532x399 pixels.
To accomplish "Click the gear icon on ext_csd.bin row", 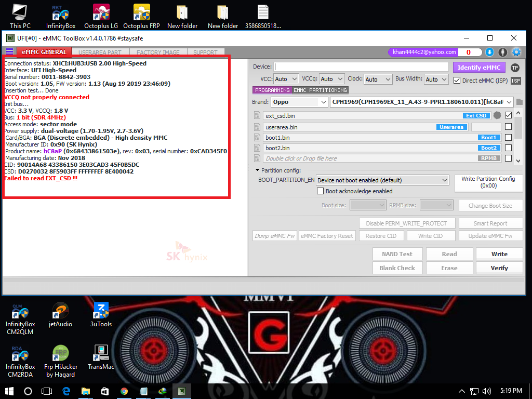I will pyautogui.click(x=497, y=115).
